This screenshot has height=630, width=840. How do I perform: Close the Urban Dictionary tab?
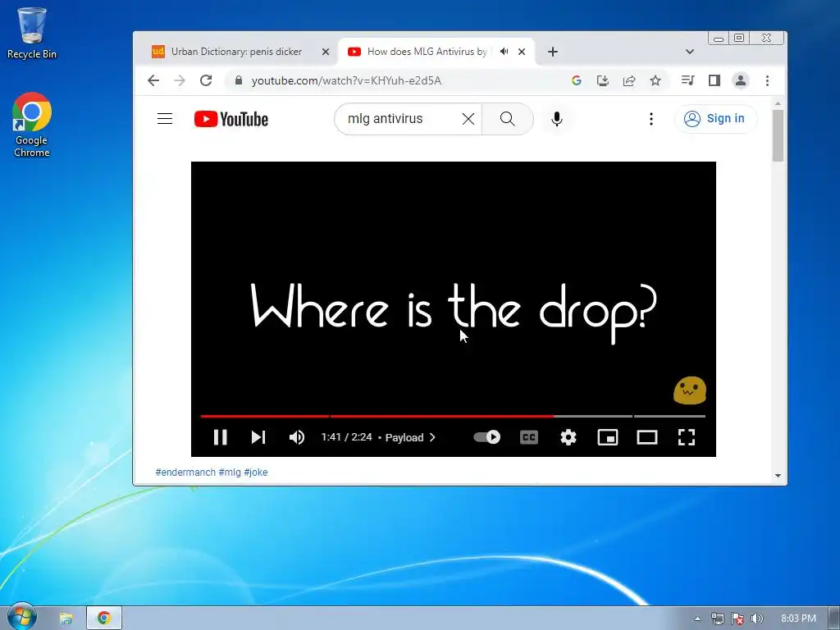click(325, 52)
